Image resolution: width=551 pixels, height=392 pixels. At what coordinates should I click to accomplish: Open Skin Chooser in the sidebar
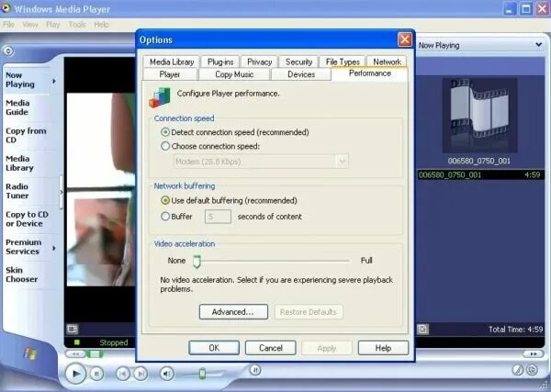21,274
